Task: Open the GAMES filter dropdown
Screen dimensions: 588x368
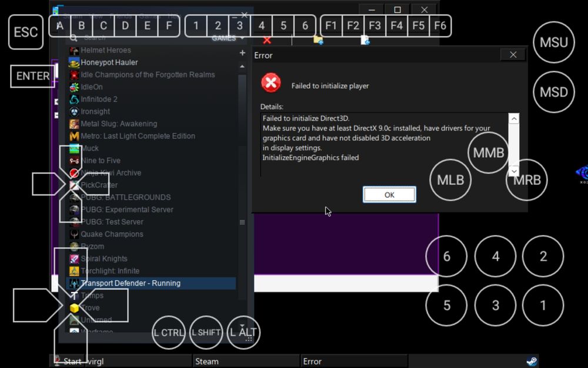Action: point(228,38)
